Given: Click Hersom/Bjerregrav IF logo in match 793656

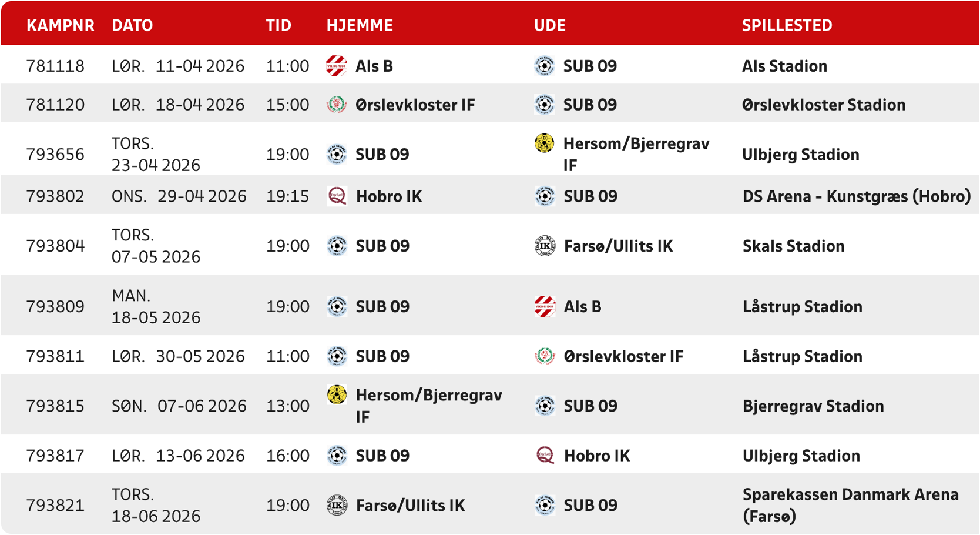Looking at the screenshot, I should point(545,143).
